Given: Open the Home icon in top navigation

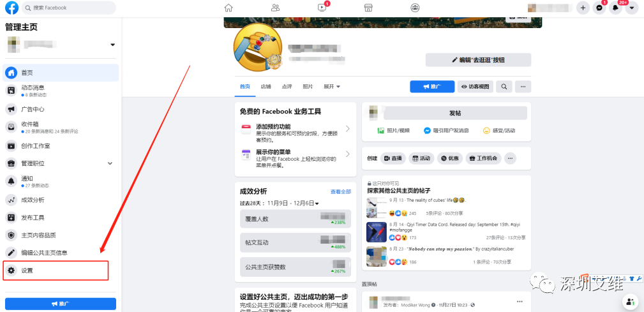Looking at the screenshot, I should (x=228, y=8).
